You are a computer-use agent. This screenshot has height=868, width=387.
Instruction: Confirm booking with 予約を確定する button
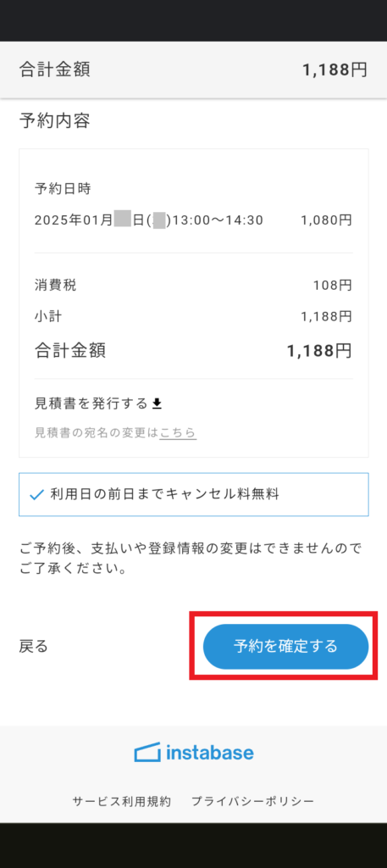pyautogui.click(x=285, y=646)
